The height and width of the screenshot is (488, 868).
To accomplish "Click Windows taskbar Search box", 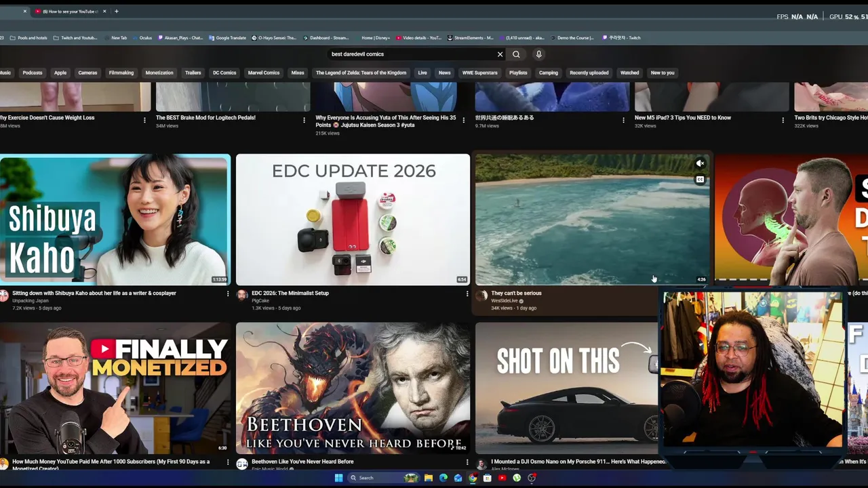I will (x=383, y=478).
